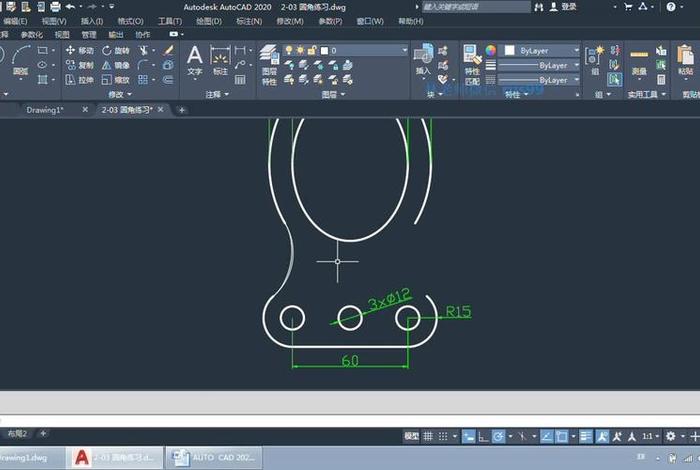
Task: Click the Dimension (标注) tool
Action: click(220, 60)
